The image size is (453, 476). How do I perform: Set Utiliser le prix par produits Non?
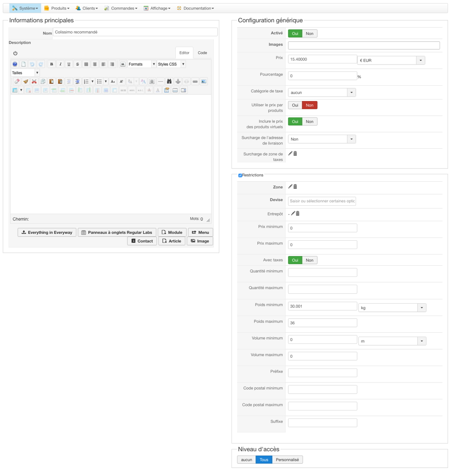click(x=309, y=105)
